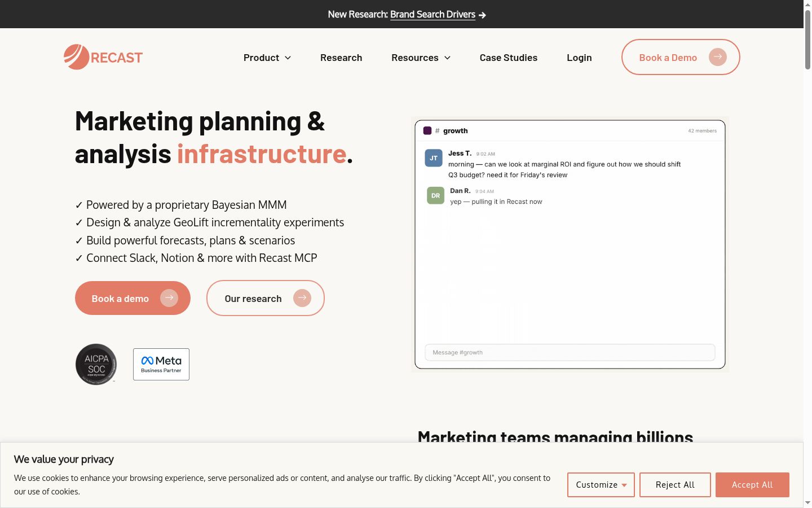Screen dimensions: 812x508
Task: Click 'Powered by a proprietary Bayesian MMM' text
Action: [186, 205]
